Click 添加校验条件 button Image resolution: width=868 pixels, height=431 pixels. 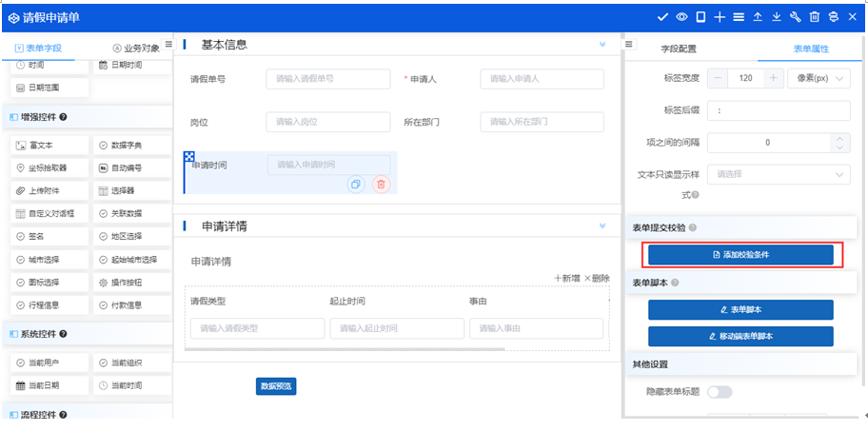(740, 255)
